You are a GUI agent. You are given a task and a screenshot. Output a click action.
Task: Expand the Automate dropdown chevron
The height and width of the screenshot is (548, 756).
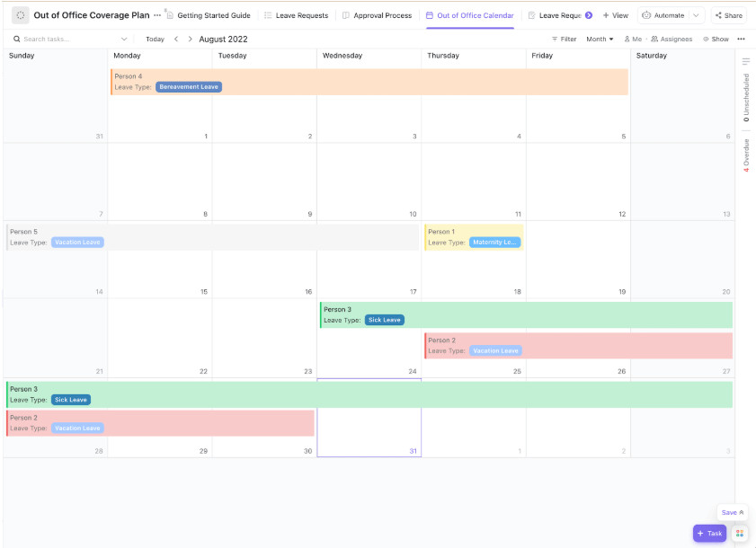click(696, 15)
